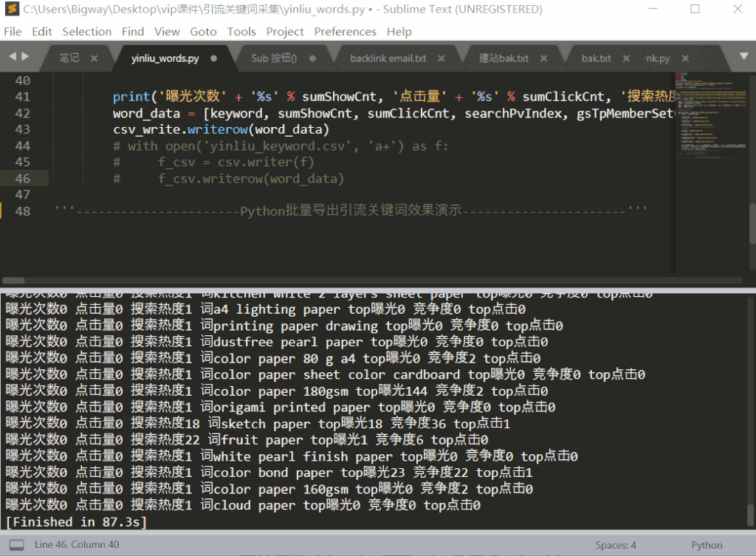This screenshot has height=556, width=756.
Task: Click line number 48 in gutter
Action: coord(23,210)
